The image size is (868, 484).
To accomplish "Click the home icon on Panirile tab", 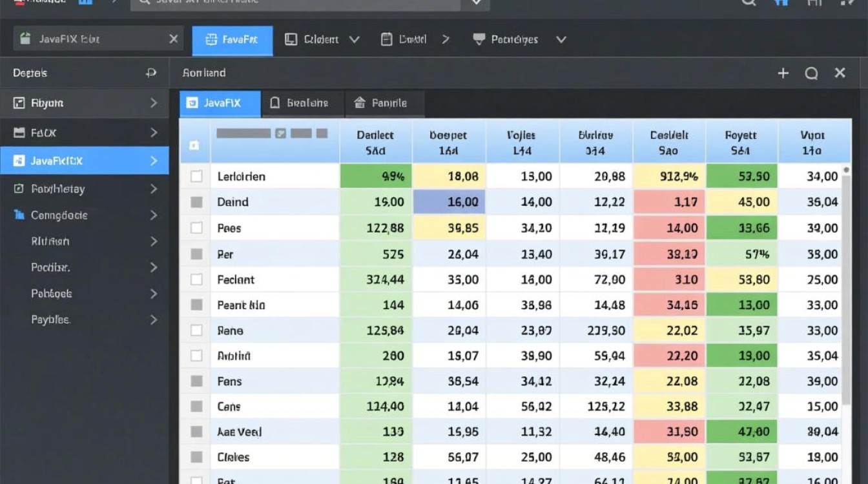I will tap(360, 103).
